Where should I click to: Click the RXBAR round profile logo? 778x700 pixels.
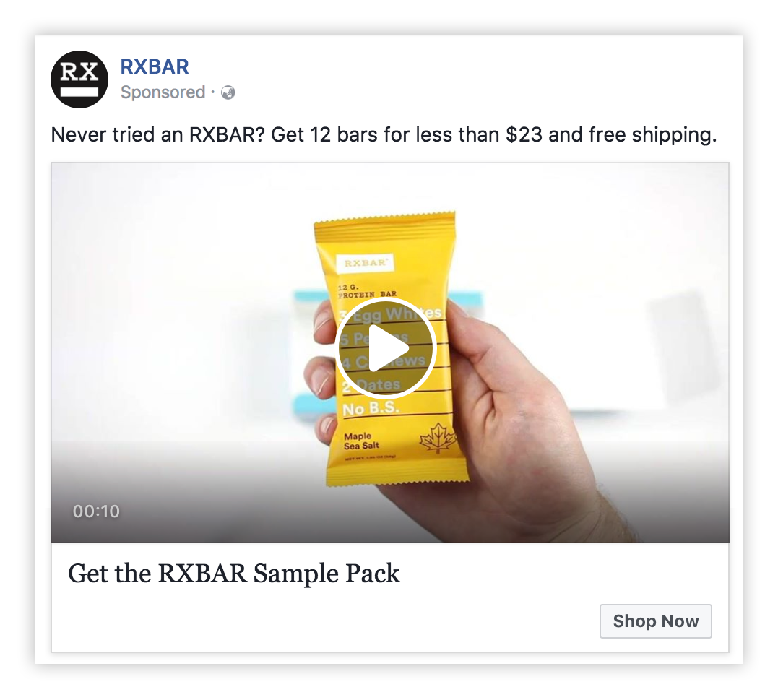tap(79, 79)
